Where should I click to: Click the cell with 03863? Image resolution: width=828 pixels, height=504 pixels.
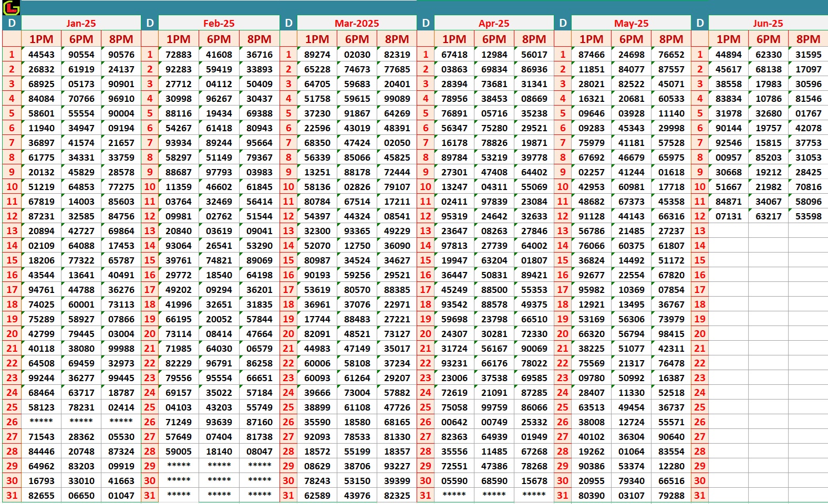(454, 69)
